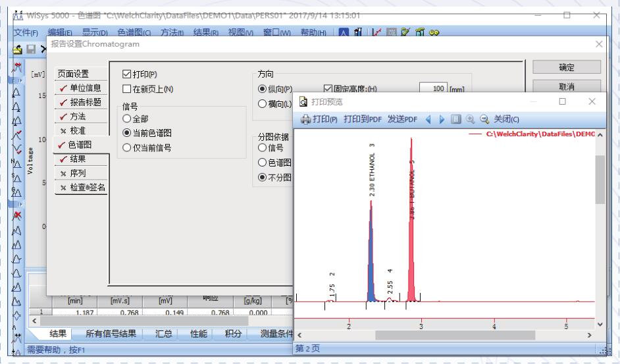
Task: Click the fixed height 100 mm input field
Action: [x=433, y=88]
